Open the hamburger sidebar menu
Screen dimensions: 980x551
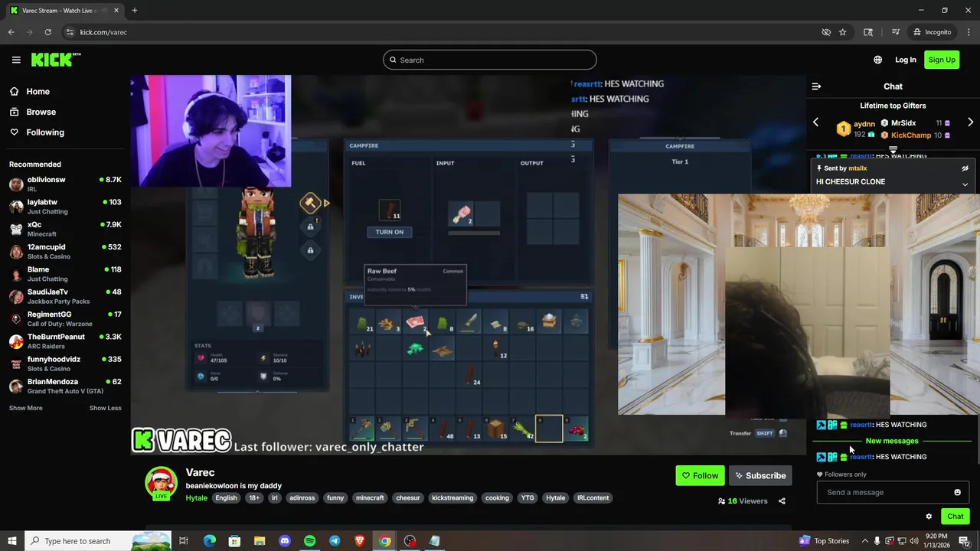pos(16,60)
